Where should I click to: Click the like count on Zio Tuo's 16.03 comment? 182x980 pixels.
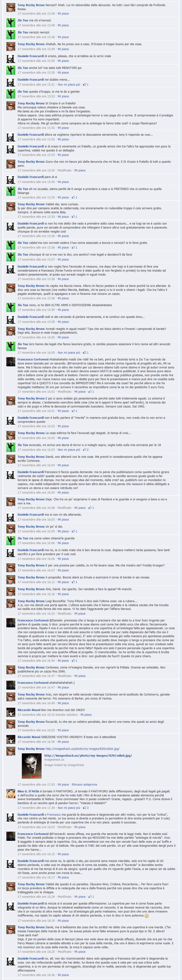pos(86,450)
